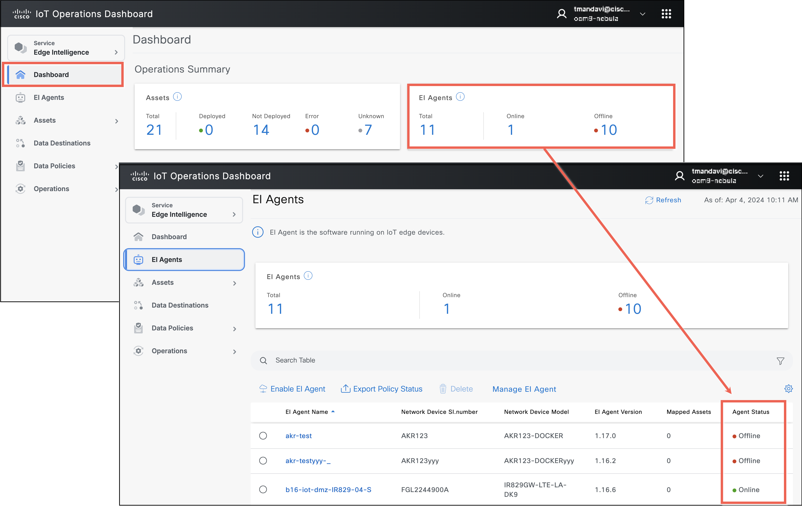This screenshot has width=802, height=532.
Task: Click Data Policies clipboard icon in back window sidebar
Action: coord(20,166)
